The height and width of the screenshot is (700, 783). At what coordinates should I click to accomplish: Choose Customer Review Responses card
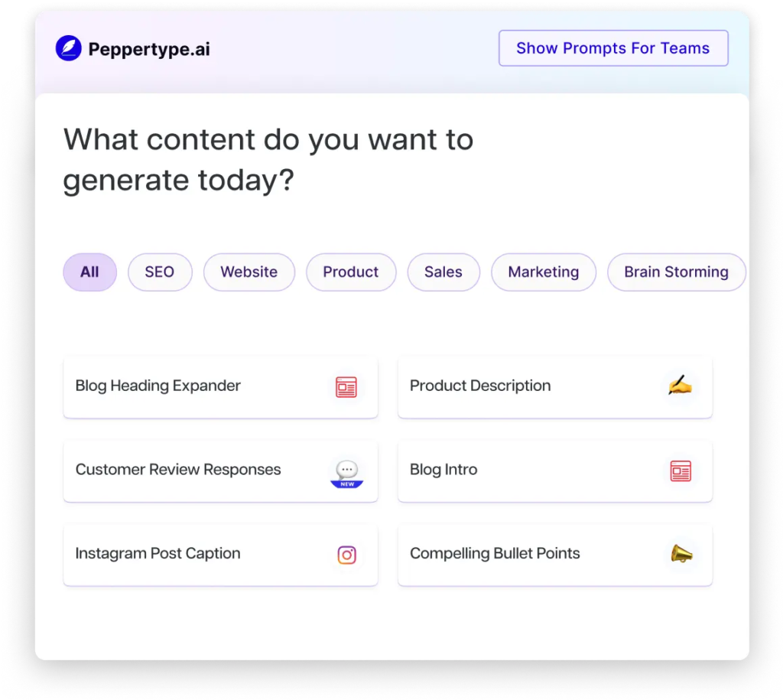(x=178, y=470)
